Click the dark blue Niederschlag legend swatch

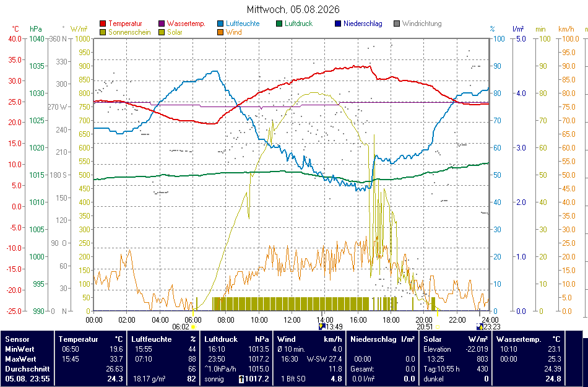[337, 24]
